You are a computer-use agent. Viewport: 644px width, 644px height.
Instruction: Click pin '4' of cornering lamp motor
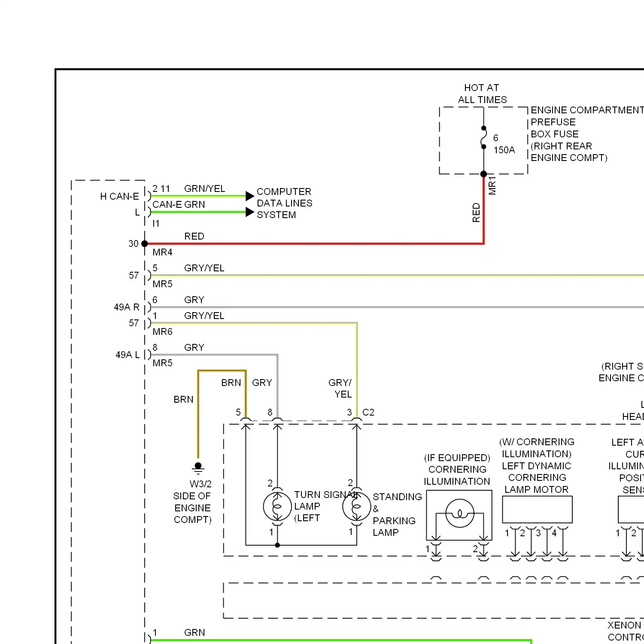click(554, 533)
